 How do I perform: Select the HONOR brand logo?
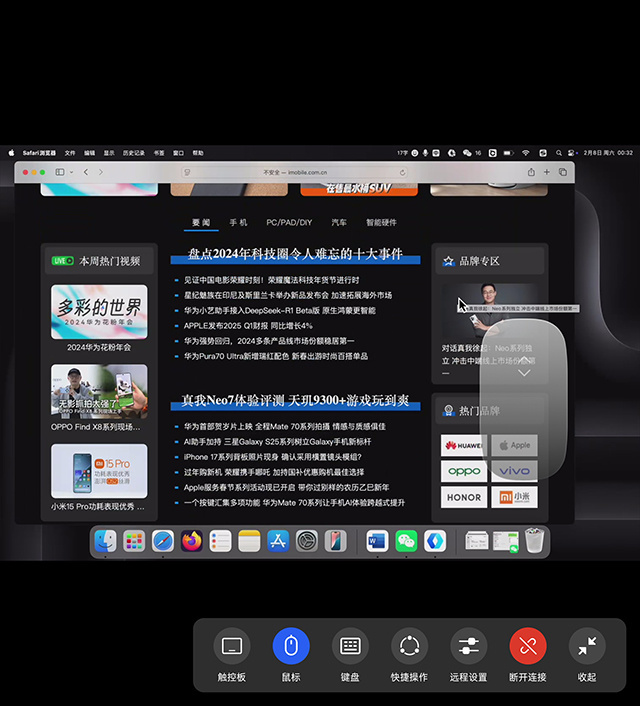(x=464, y=497)
